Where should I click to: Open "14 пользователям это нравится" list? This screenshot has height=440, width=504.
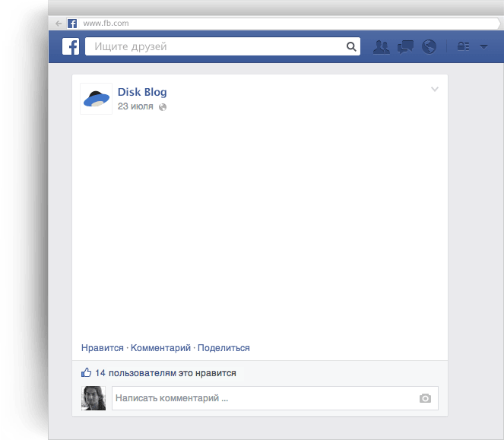click(166, 373)
